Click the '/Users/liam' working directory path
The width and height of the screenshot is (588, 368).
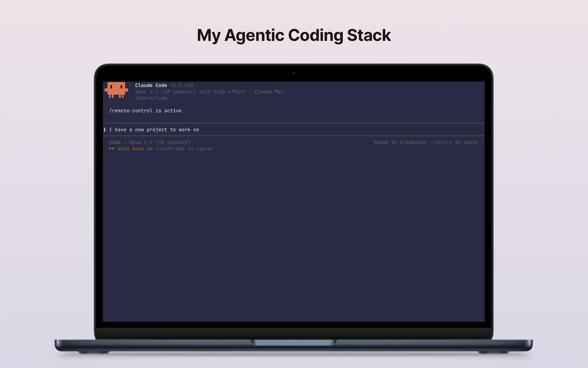[151, 98]
